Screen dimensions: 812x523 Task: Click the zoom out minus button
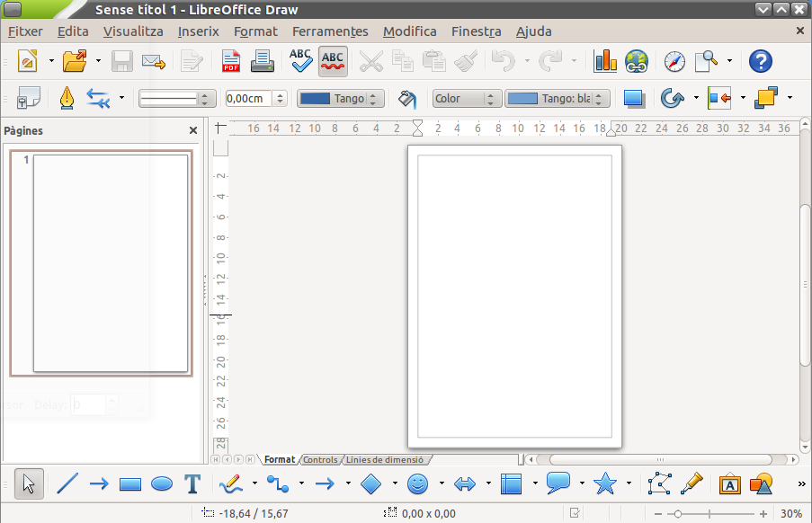[658, 514]
